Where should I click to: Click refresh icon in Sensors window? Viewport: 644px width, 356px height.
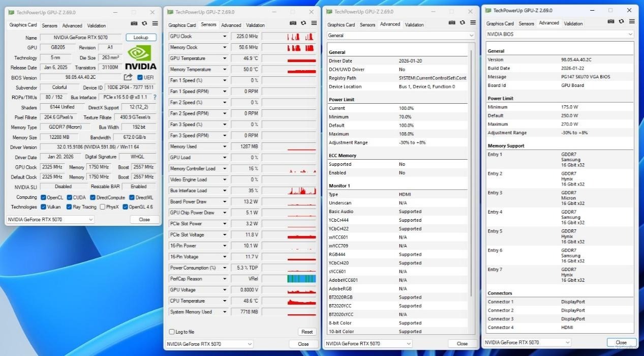pos(303,23)
